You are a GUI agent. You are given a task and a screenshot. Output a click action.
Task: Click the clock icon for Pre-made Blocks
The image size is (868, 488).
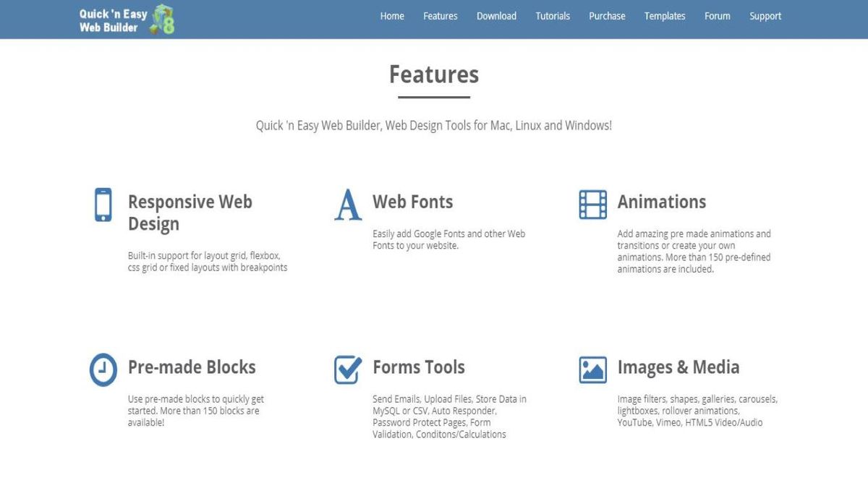tap(103, 369)
